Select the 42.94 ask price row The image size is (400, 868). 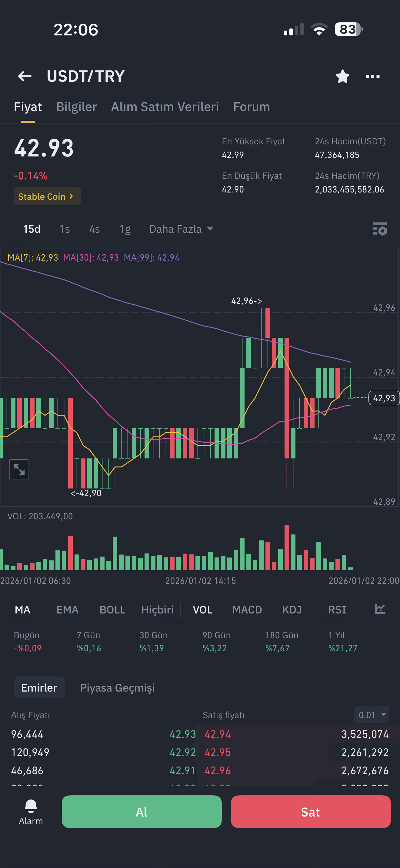297,734
